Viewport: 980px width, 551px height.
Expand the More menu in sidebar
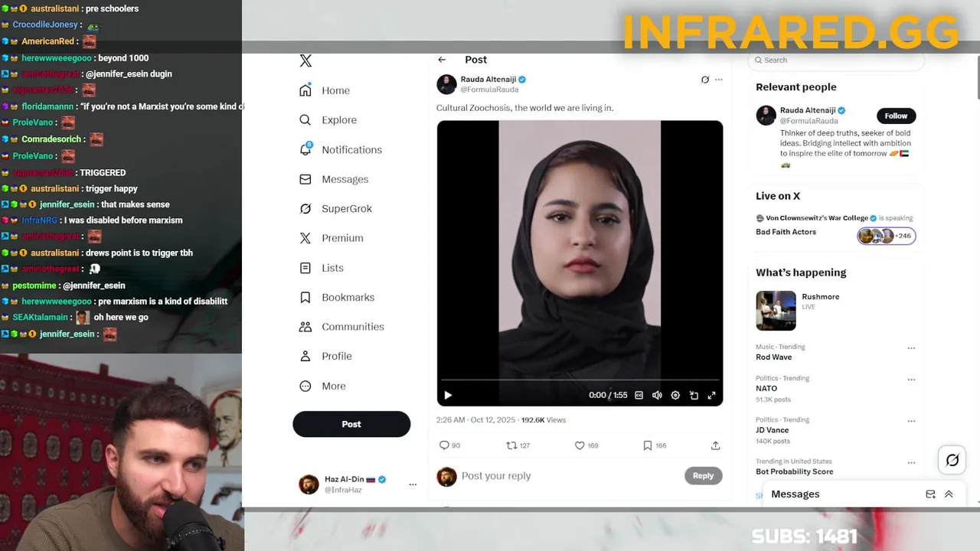(x=322, y=386)
